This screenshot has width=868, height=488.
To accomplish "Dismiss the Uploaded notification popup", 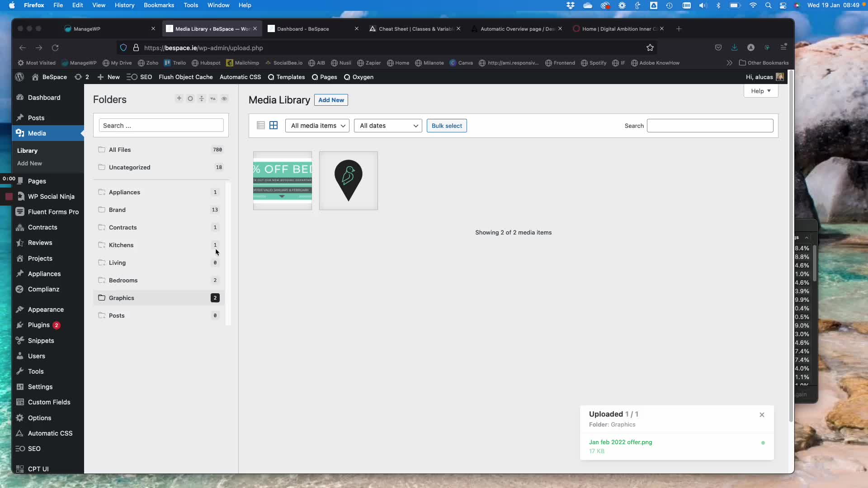I will pyautogui.click(x=762, y=415).
